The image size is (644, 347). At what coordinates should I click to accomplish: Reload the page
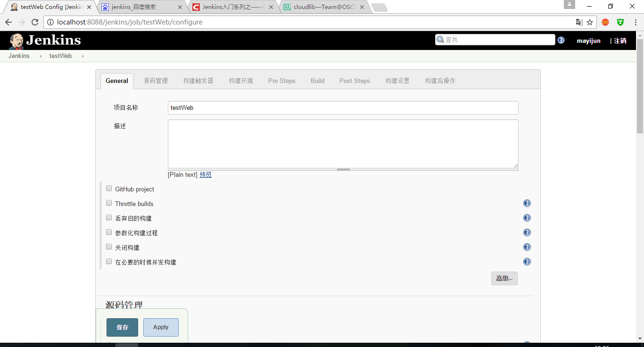[35, 22]
